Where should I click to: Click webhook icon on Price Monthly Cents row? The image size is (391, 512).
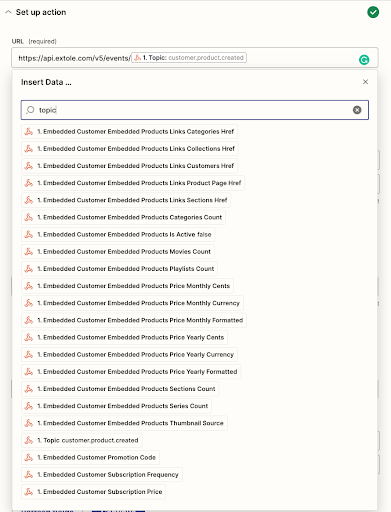29,286
